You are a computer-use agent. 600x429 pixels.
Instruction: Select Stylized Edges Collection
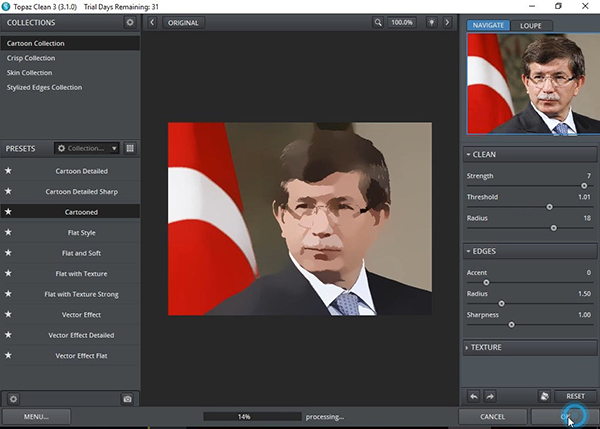click(x=70, y=88)
